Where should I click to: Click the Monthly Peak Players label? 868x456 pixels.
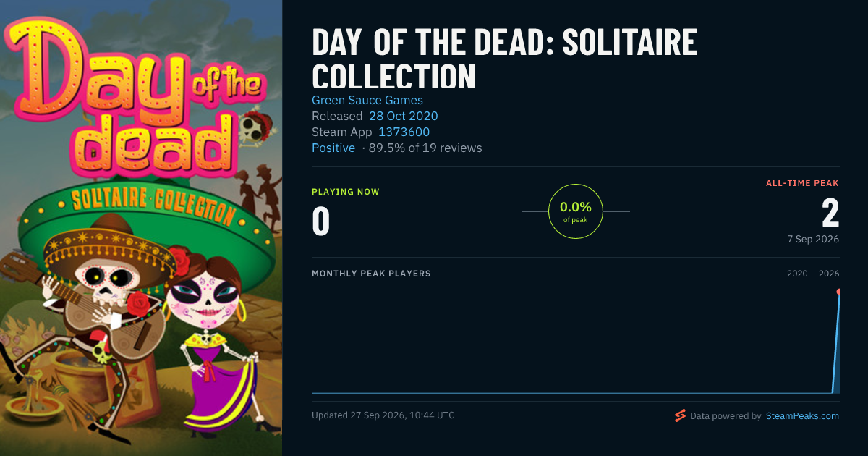tap(371, 274)
